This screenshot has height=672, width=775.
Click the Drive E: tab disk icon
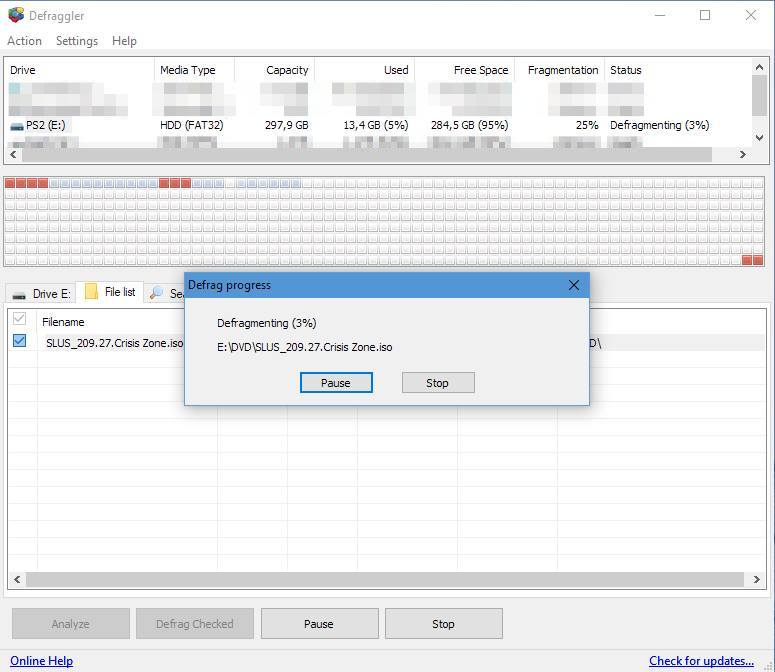pos(19,295)
